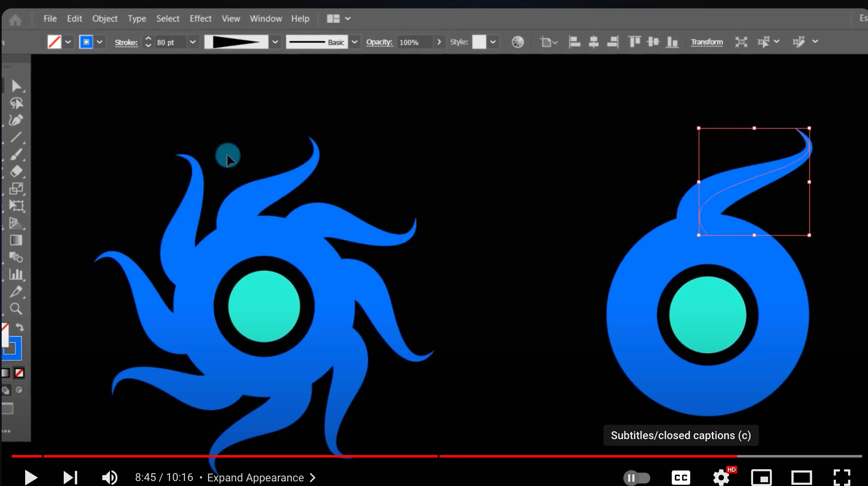Viewport: 868px width, 486px height.
Task: Click the Transform panel link
Action: pos(707,42)
